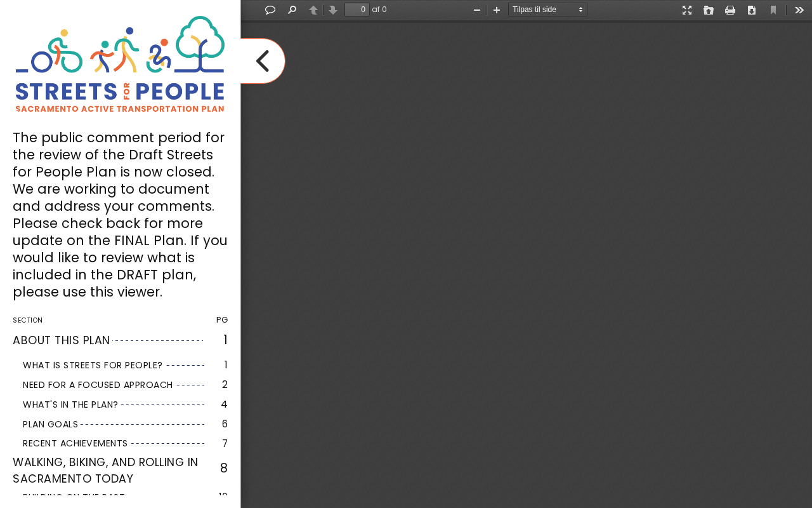Click the current view bookmark icon

(x=773, y=10)
